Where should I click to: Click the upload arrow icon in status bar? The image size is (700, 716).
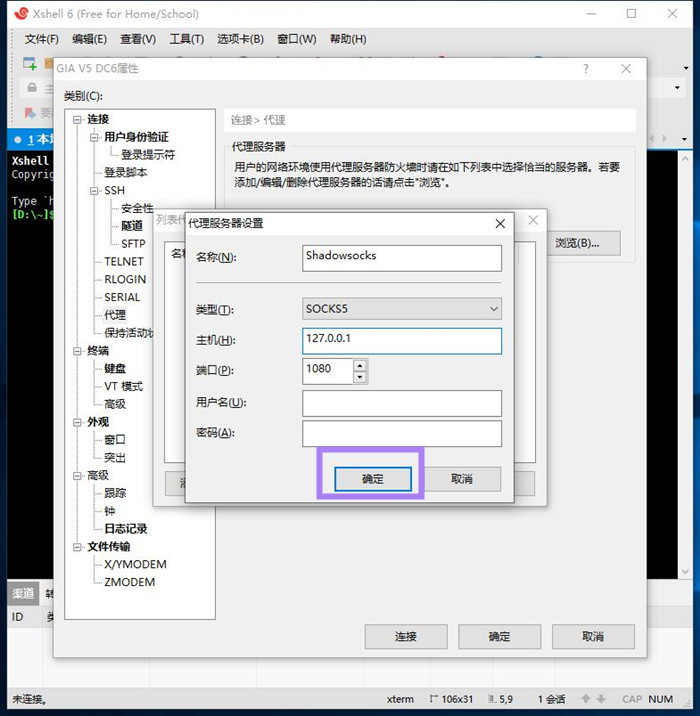(585, 699)
